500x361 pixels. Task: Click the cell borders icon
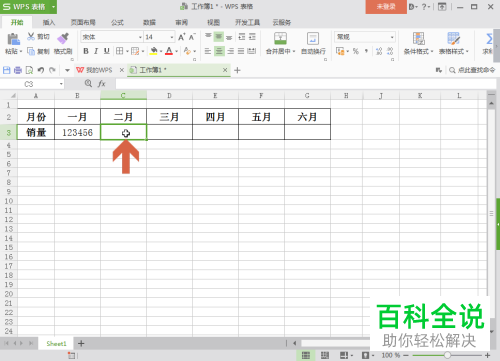click(x=119, y=51)
